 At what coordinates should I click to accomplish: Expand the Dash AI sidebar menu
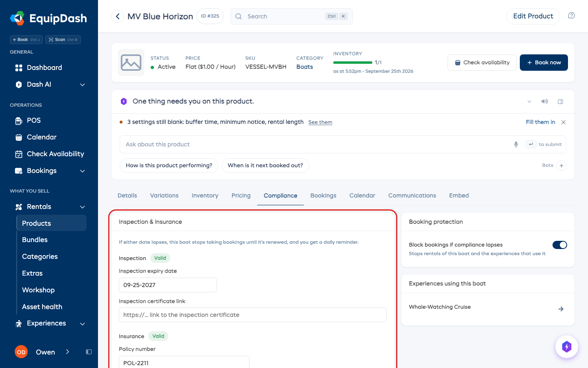tap(82, 85)
